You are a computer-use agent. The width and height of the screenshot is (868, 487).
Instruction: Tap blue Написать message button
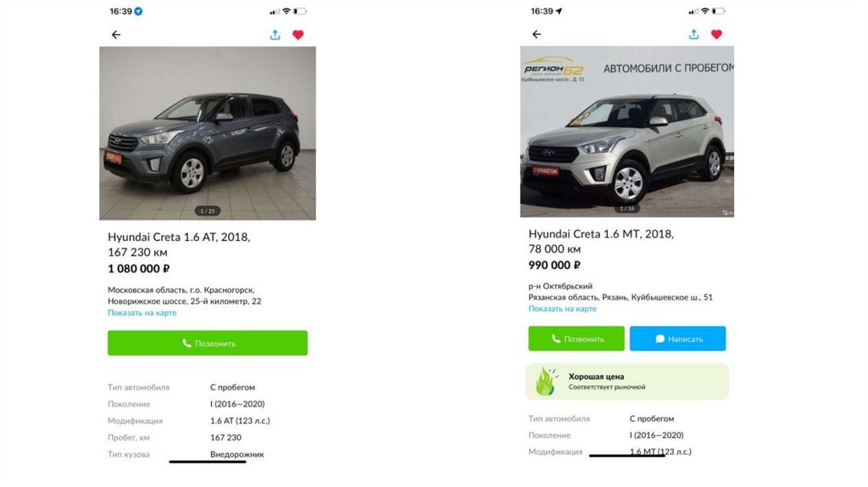coord(677,339)
